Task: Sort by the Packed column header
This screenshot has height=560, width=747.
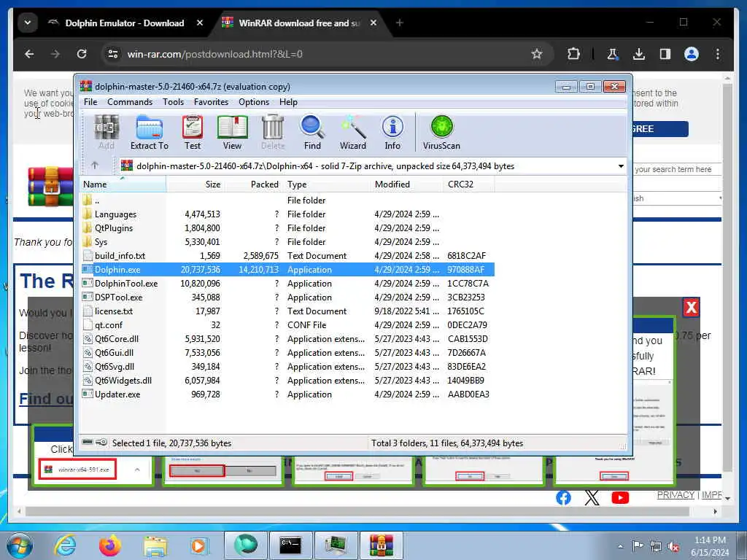Action: click(253, 184)
